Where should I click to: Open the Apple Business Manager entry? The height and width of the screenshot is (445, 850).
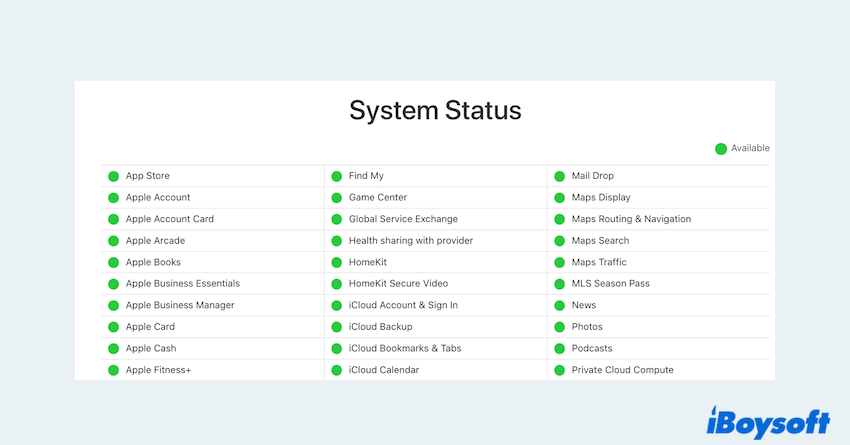180,305
